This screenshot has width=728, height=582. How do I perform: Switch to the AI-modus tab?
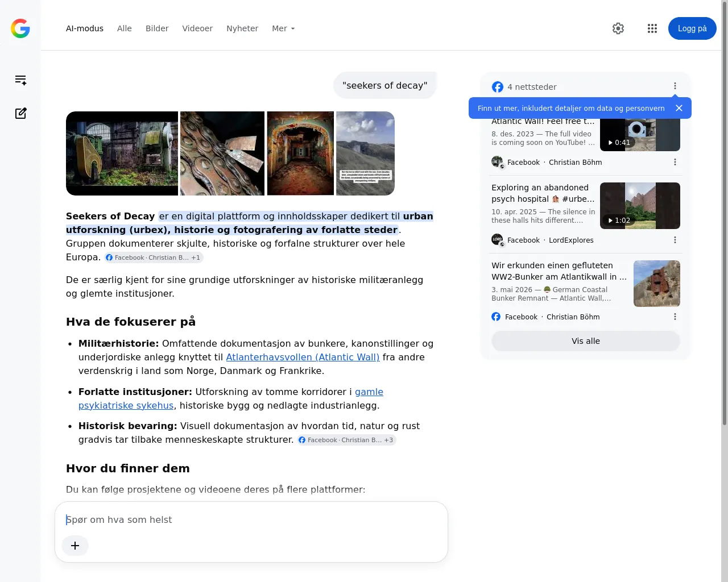pos(85,28)
